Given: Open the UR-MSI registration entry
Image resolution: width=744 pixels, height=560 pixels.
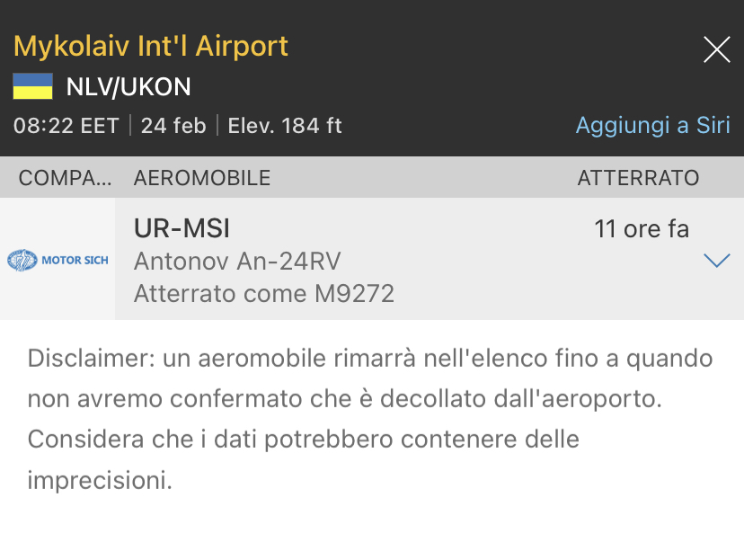Looking at the screenshot, I should point(182,229).
